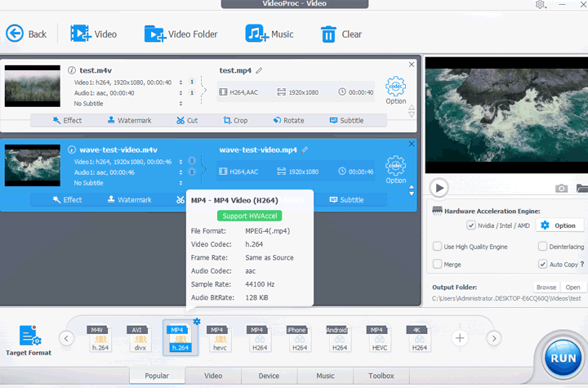The width and height of the screenshot is (588, 388).
Task: Clear the file list
Action: [341, 34]
